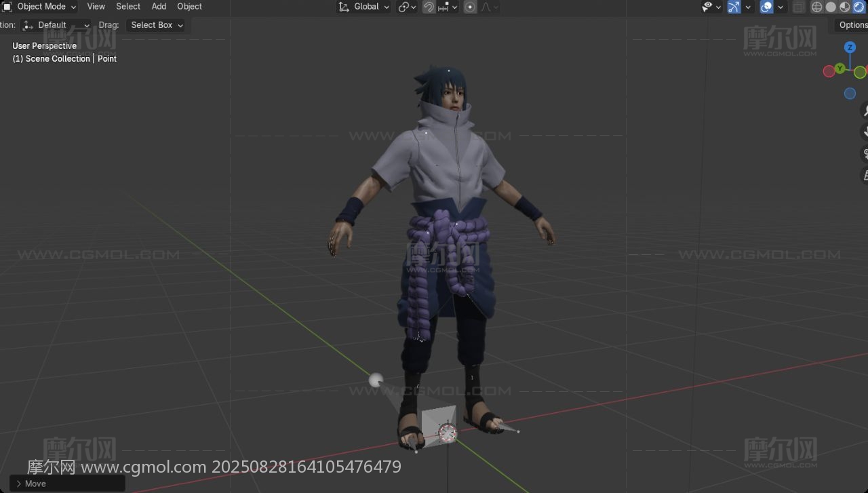Open the Options popover button
The image size is (868, 493).
[x=852, y=25]
